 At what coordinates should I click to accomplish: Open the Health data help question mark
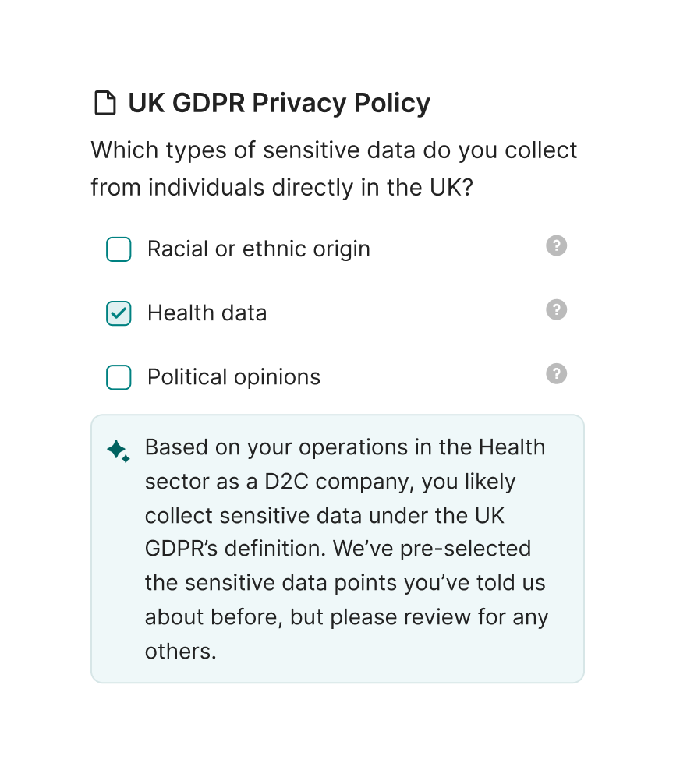556,310
